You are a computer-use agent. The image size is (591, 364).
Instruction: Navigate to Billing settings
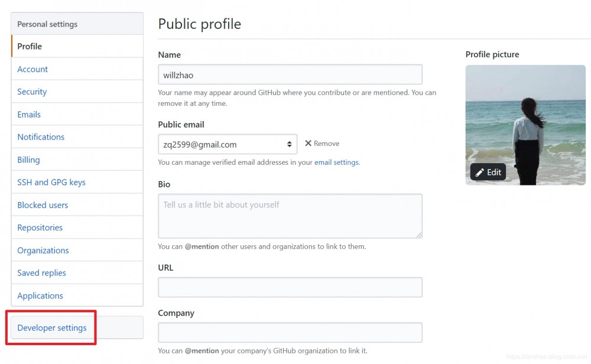[28, 160]
